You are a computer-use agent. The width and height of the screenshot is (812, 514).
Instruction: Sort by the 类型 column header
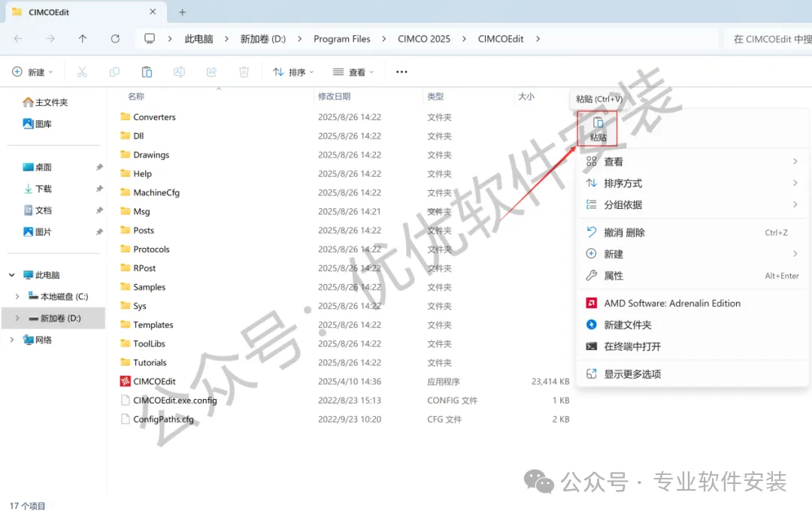[x=435, y=96]
